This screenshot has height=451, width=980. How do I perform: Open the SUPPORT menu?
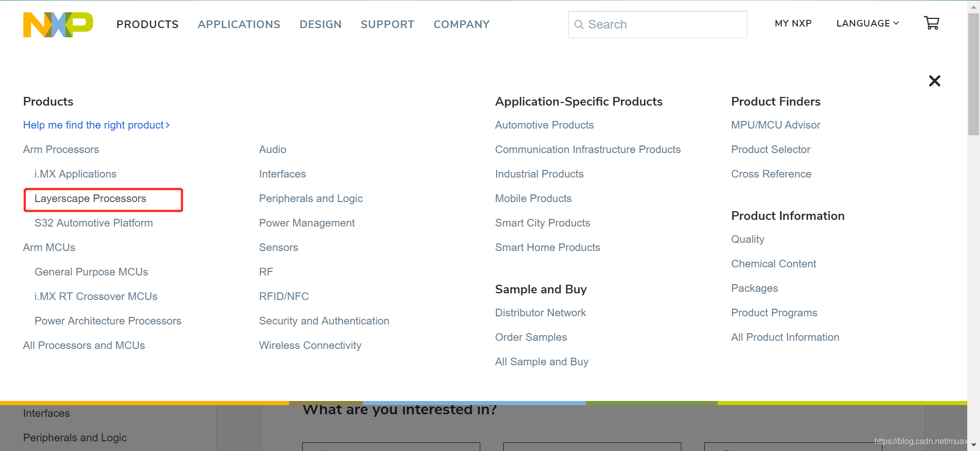tap(387, 24)
